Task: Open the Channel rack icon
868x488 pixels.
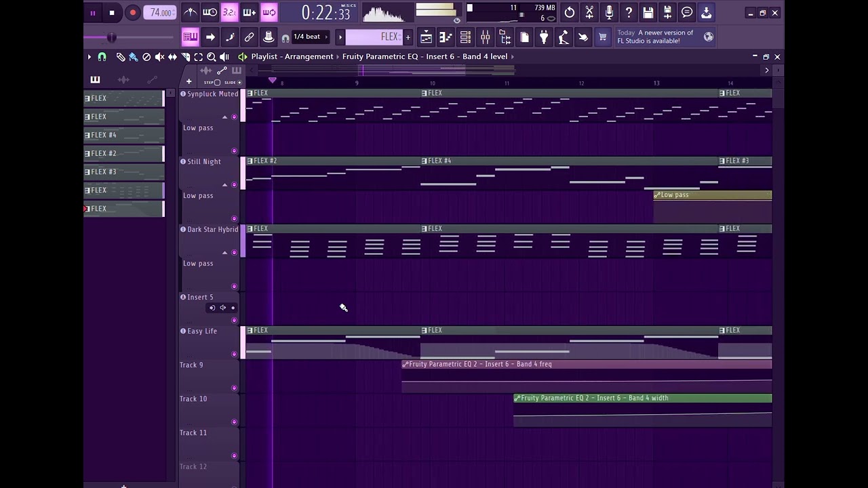Action: [x=465, y=37]
